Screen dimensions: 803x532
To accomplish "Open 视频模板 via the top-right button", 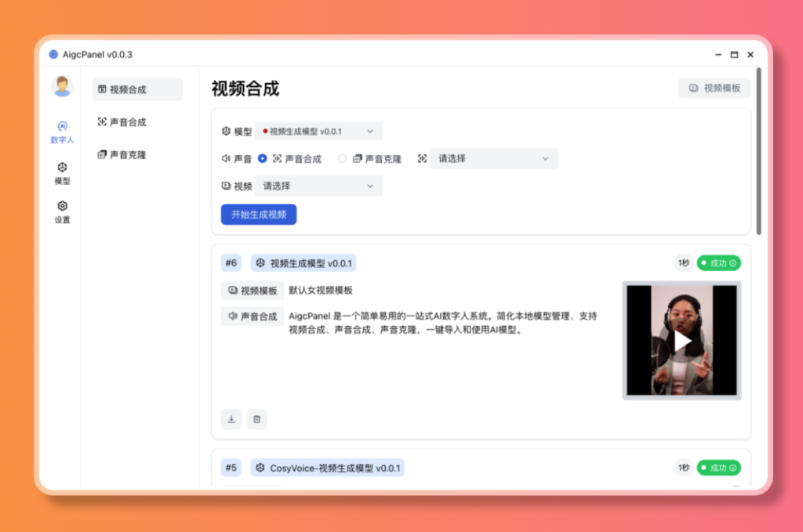I will [714, 87].
